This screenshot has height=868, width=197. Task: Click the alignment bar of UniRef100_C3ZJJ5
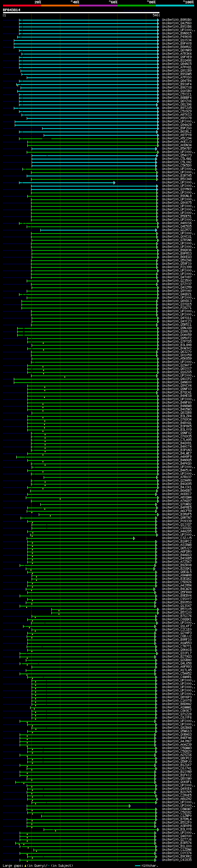click(x=81, y=539)
